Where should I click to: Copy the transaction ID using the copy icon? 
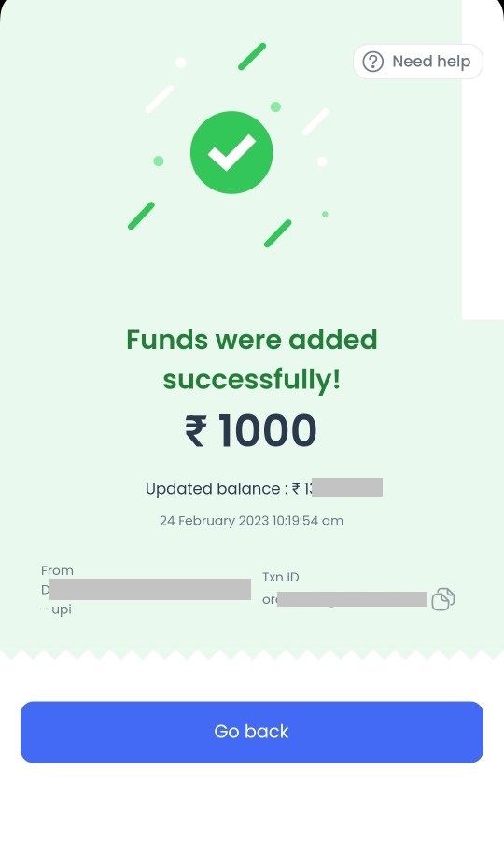click(x=443, y=599)
